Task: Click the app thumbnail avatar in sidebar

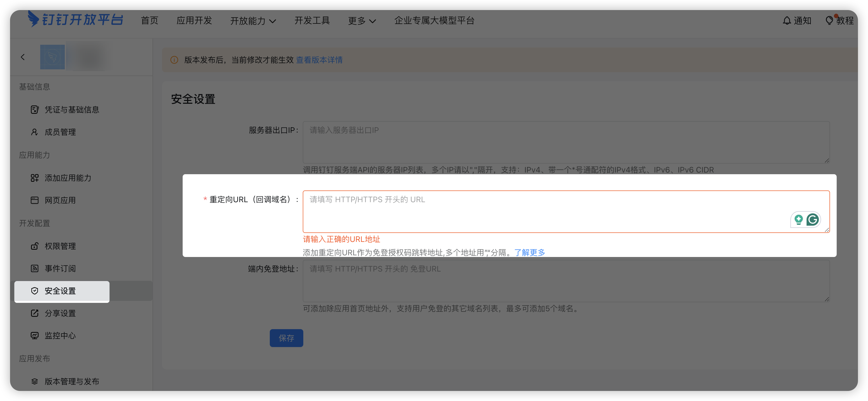Action: coord(52,57)
